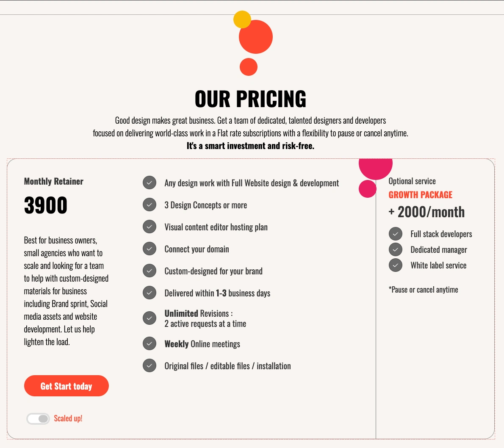Click the 3900 monthly retainer price

tap(46, 205)
